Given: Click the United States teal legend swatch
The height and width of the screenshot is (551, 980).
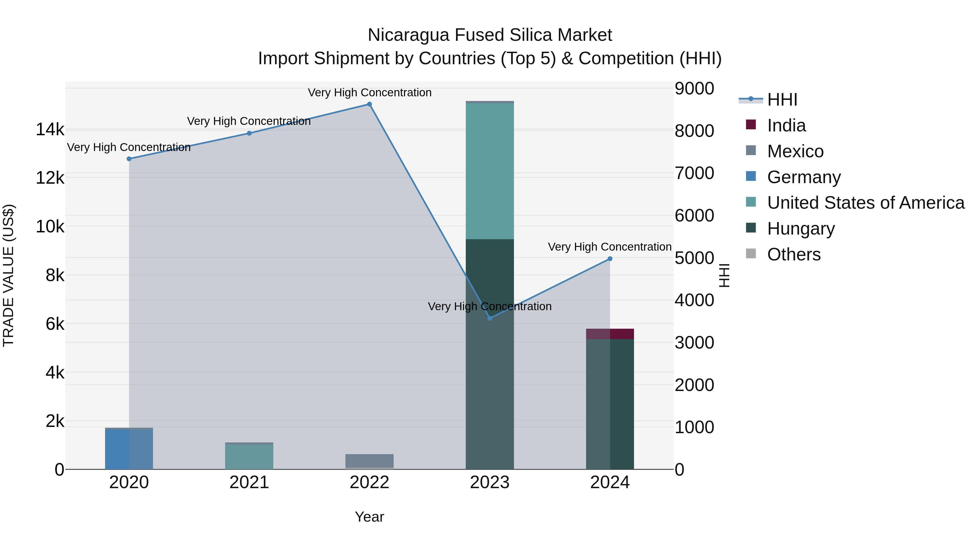Looking at the screenshot, I should click(751, 202).
